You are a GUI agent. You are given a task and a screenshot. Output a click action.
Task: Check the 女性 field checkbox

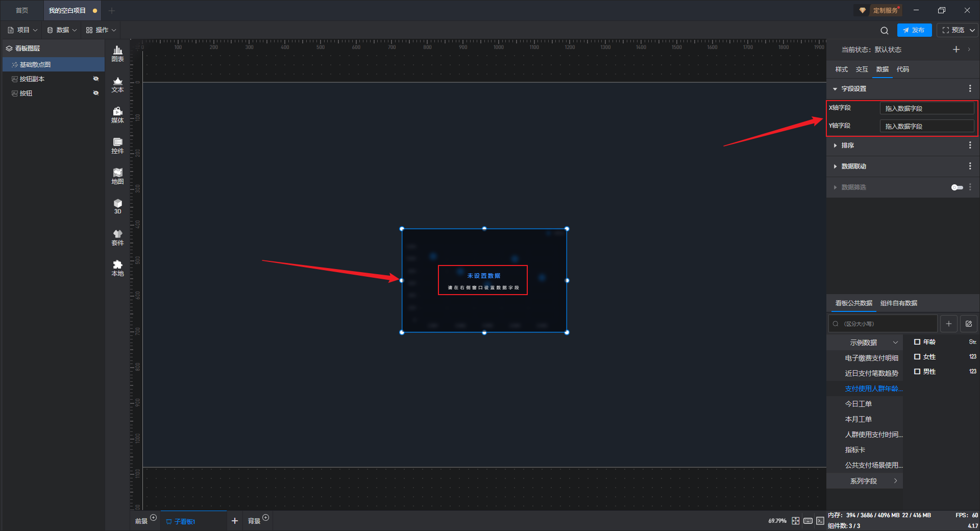pyautogui.click(x=917, y=357)
